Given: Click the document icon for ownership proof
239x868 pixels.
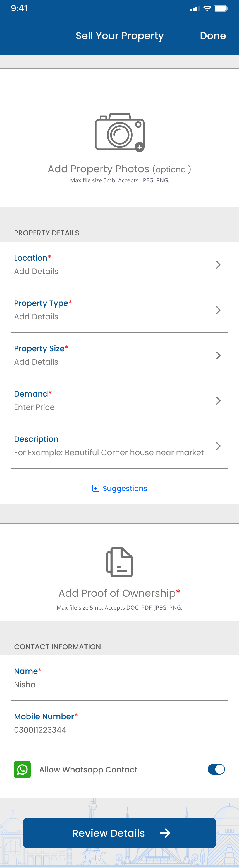Looking at the screenshot, I should (120, 562).
